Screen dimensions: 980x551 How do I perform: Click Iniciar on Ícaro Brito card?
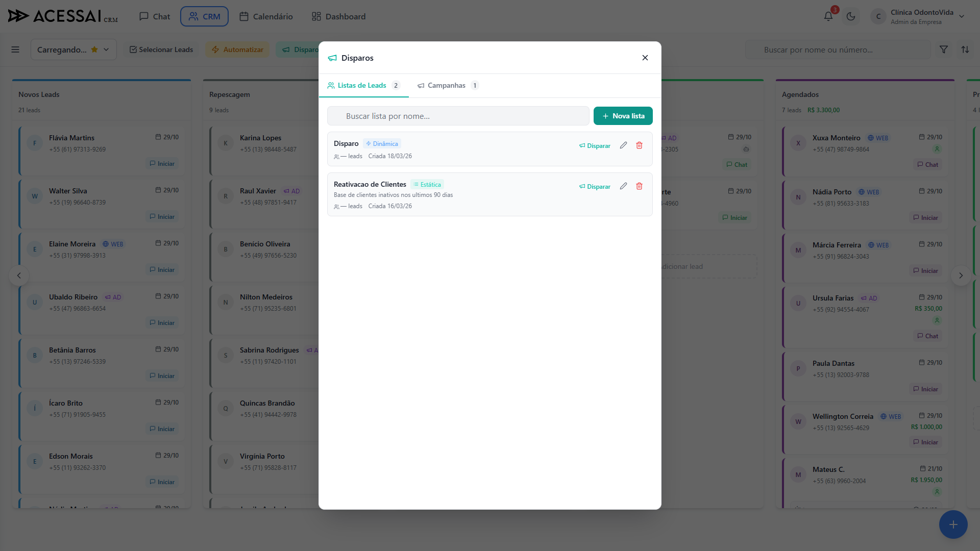[162, 429]
